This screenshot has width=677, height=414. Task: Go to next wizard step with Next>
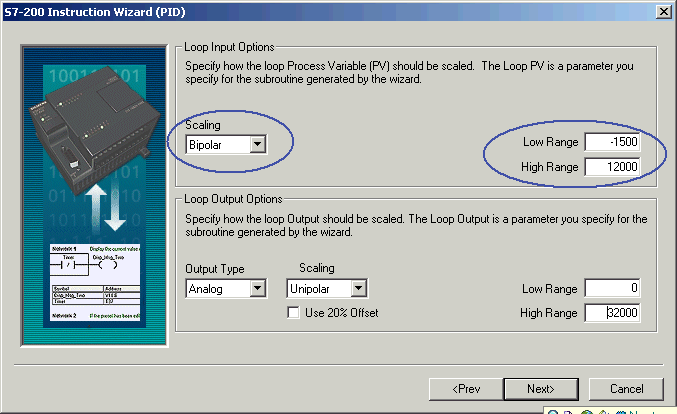[542, 388]
